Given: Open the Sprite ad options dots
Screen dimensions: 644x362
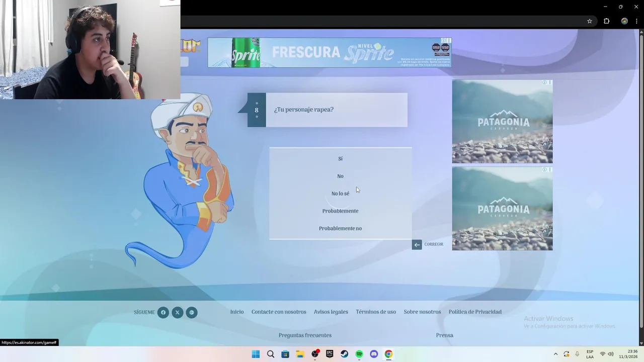Looking at the screenshot, I should tap(449, 40).
